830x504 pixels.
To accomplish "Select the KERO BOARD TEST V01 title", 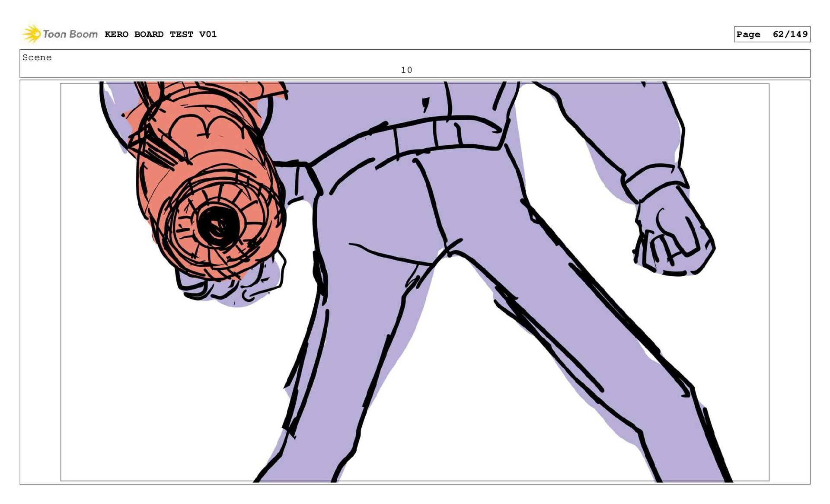I will pyautogui.click(x=160, y=34).
